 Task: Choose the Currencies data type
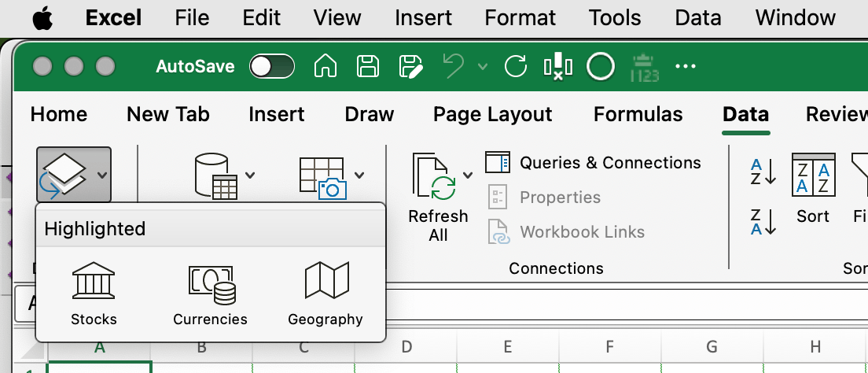[211, 294]
